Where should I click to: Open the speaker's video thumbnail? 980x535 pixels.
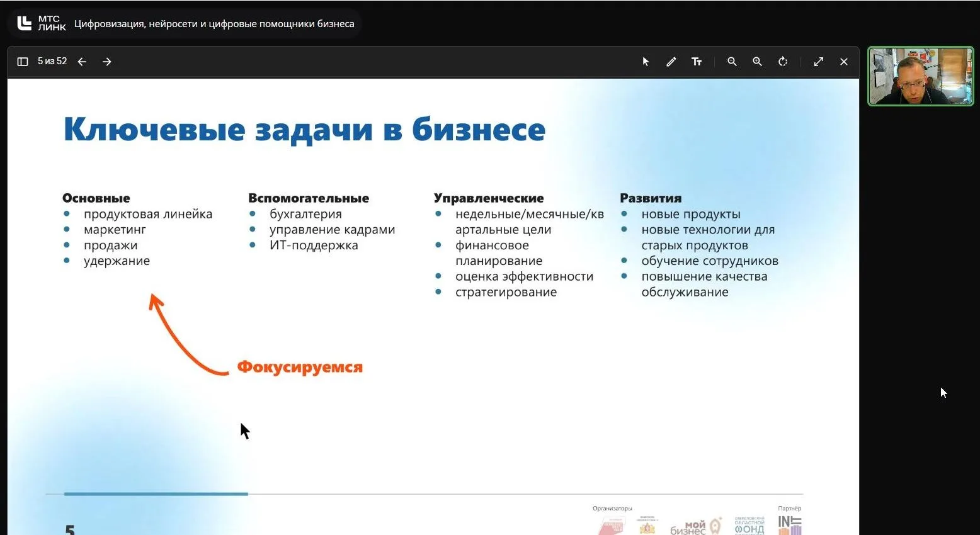tap(920, 76)
